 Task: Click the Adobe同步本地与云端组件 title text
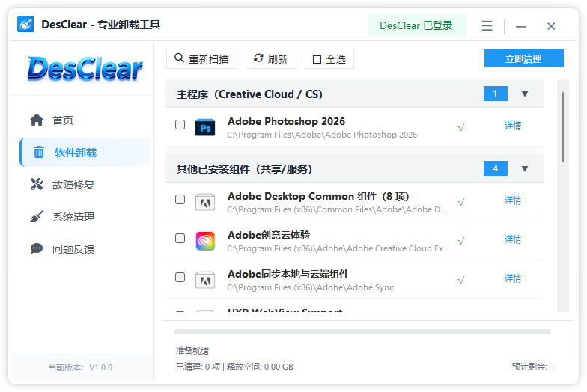click(288, 274)
